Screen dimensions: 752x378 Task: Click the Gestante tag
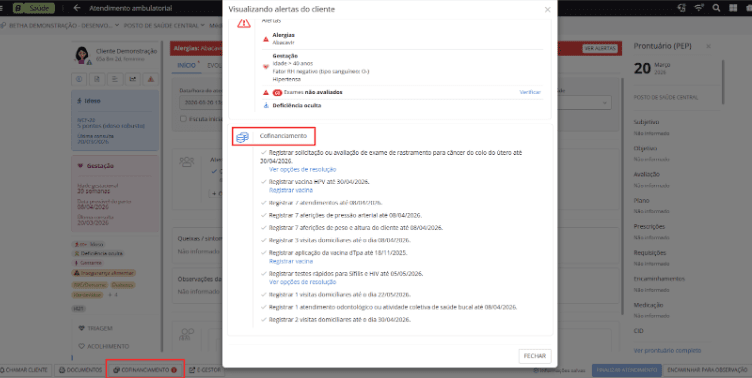[x=87, y=263]
